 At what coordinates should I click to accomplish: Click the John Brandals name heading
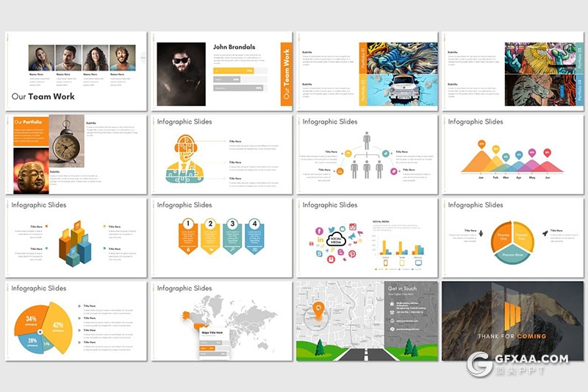pyautogui.click(x=234, y=47)
